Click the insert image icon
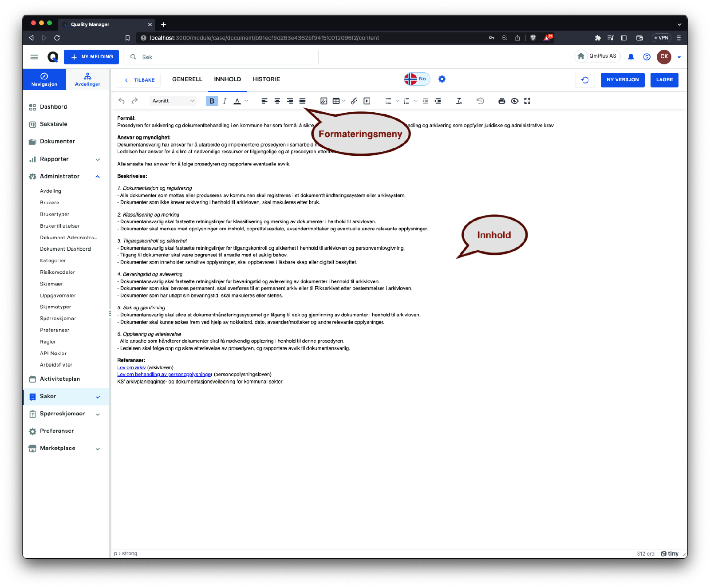Screen dimensions: 710x588 pyautogui.click(x=324, y=101)
